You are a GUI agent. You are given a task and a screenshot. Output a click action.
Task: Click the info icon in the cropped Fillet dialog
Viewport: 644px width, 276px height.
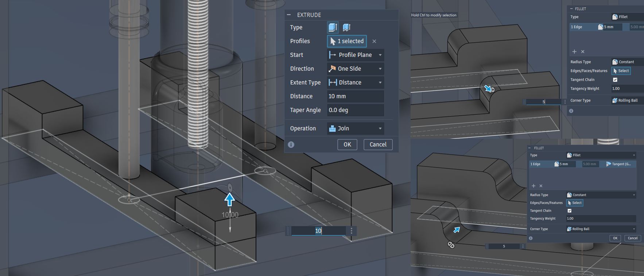[x=571, y=111]
